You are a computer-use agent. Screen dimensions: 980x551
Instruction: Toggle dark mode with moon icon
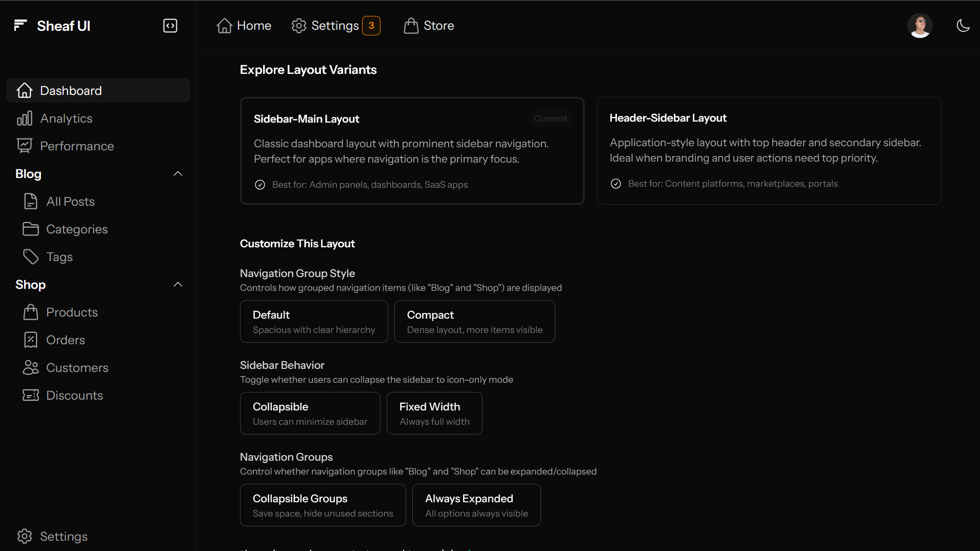(x=963, y=26)
